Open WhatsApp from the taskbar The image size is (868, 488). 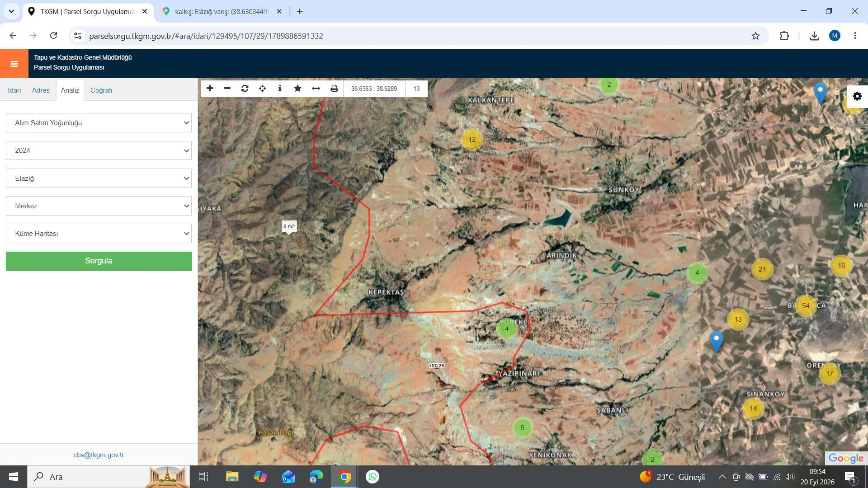373,477
